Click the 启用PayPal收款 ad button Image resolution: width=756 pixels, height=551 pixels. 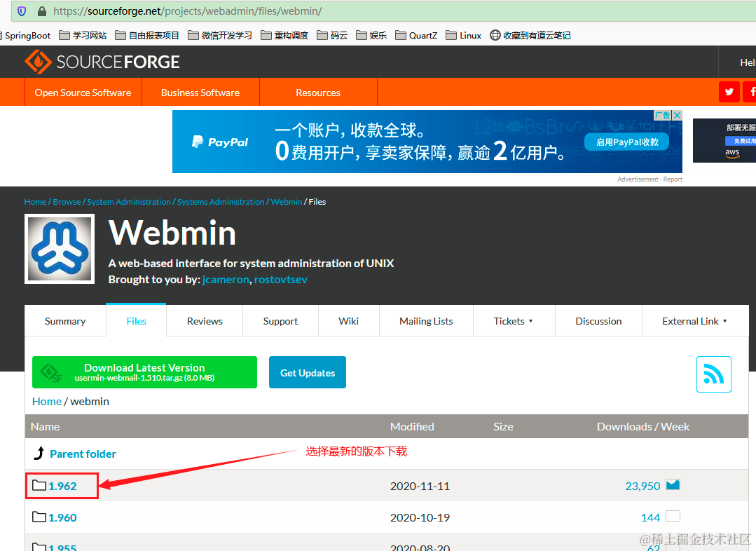(x=627, y=142)
